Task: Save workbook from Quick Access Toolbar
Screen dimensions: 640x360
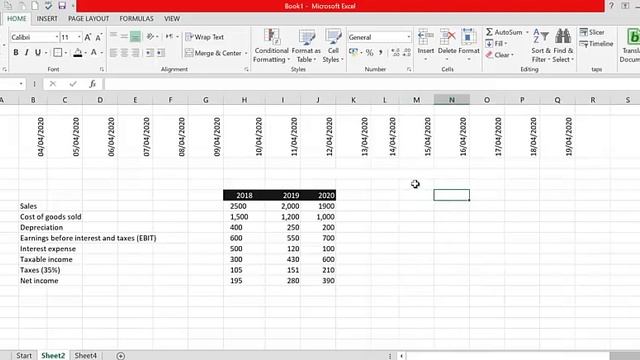Action: click(62, 6)
